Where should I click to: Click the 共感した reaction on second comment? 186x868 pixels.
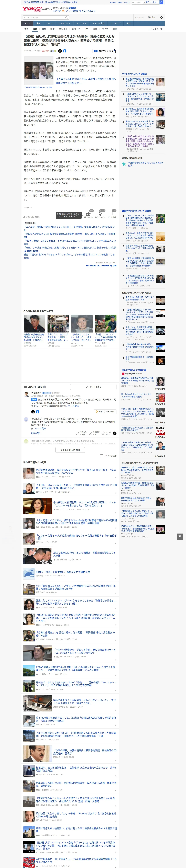(81, 433)
